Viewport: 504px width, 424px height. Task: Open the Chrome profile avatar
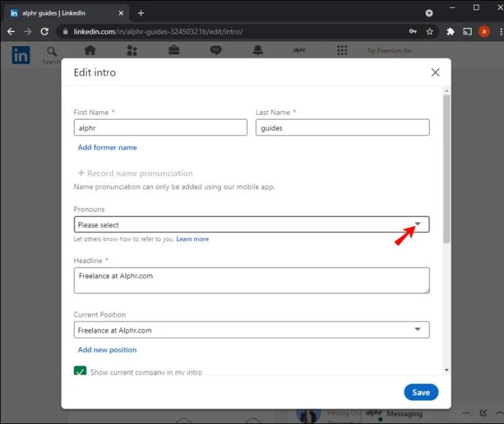click(x=484, y=31)
